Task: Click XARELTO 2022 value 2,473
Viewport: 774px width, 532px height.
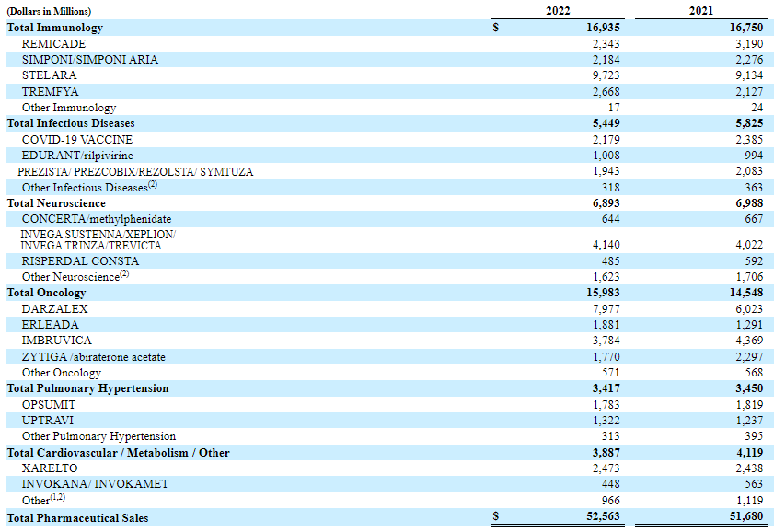Action: click(x=606, y=468)
